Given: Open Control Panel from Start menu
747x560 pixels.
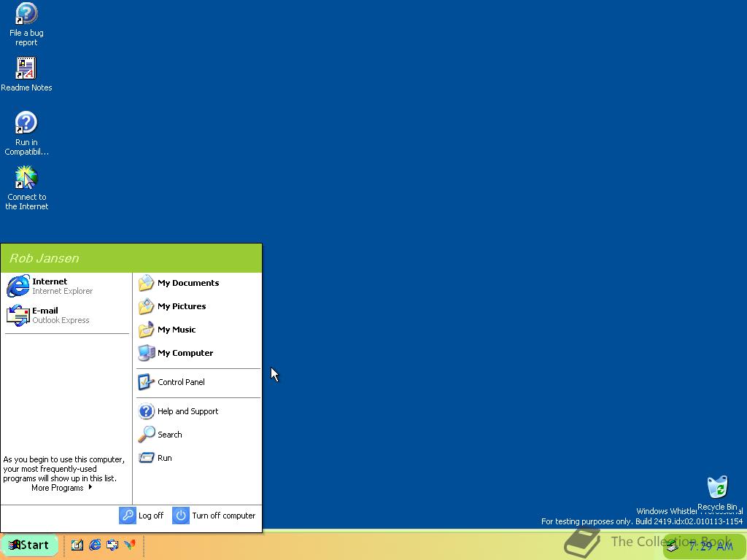Looking at the screenshot, I should tap(198, 382).
